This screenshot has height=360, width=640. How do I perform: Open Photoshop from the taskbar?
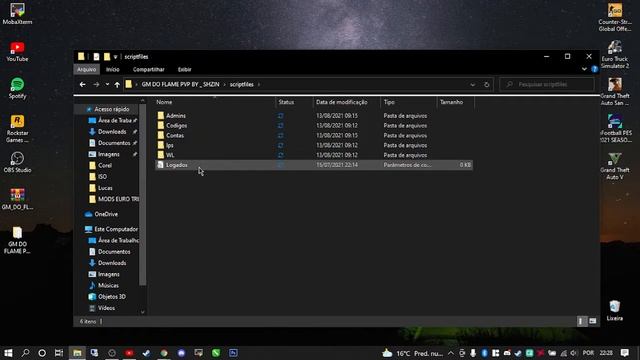click(x=233, y=353)
